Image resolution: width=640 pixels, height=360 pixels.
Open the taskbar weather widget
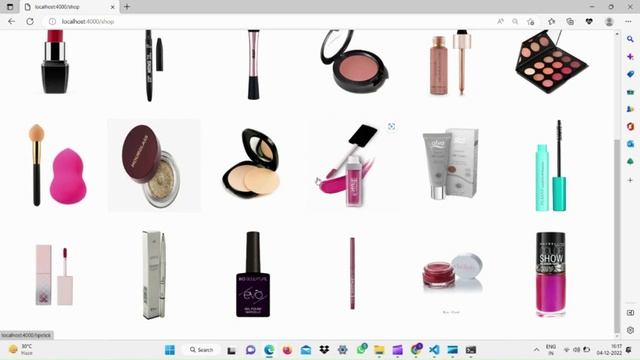tap(21, 350)
